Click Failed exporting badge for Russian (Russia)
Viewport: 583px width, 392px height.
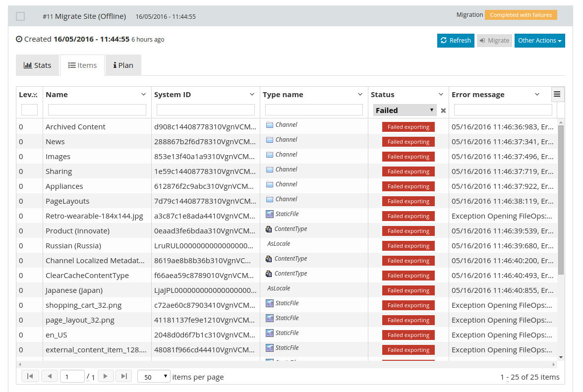tap(408, 246)
